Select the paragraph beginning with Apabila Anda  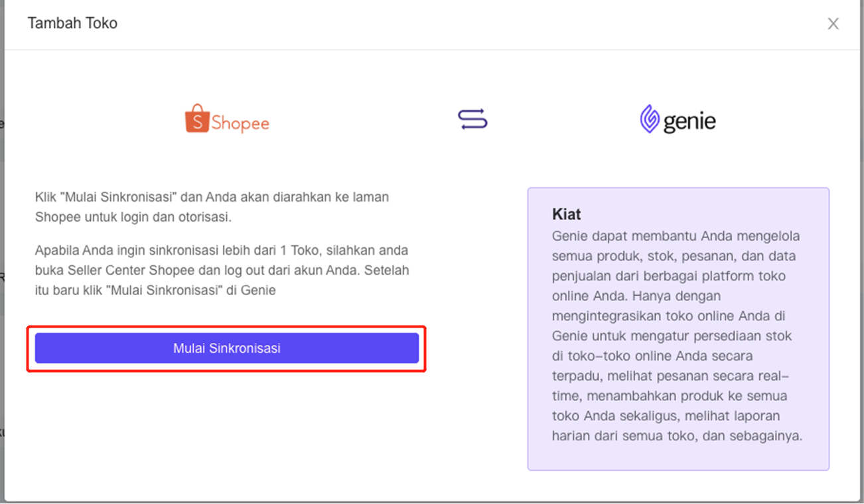[x=222, y=271]
